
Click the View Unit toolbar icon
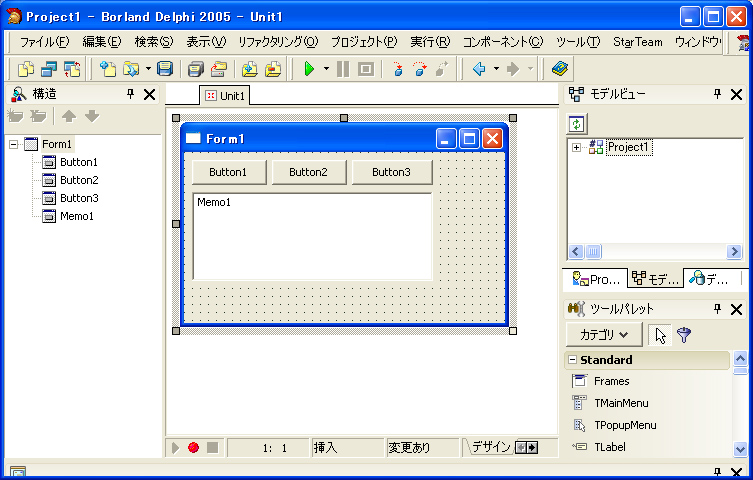26,69
